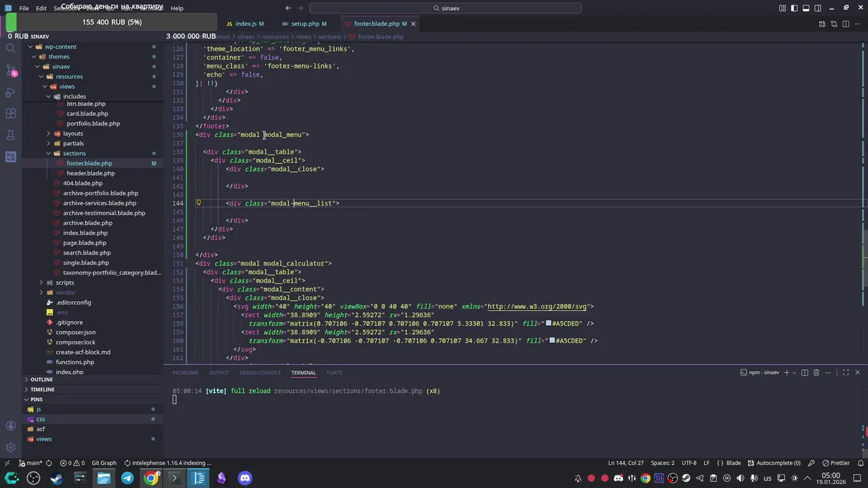Split the terminal panel
This screenshot has width=868, height=488.
pyautogui.click(x=805, y=372)
